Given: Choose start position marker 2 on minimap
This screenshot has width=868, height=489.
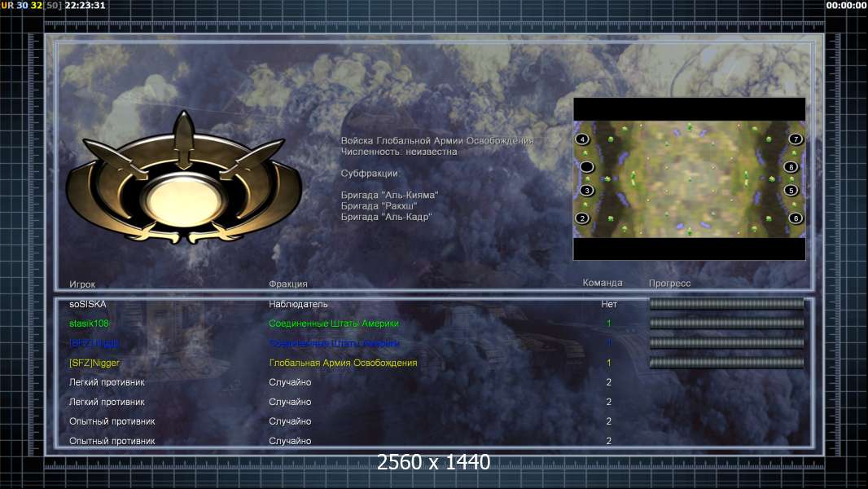Looking at the screenshot, I should pos(582,218).
